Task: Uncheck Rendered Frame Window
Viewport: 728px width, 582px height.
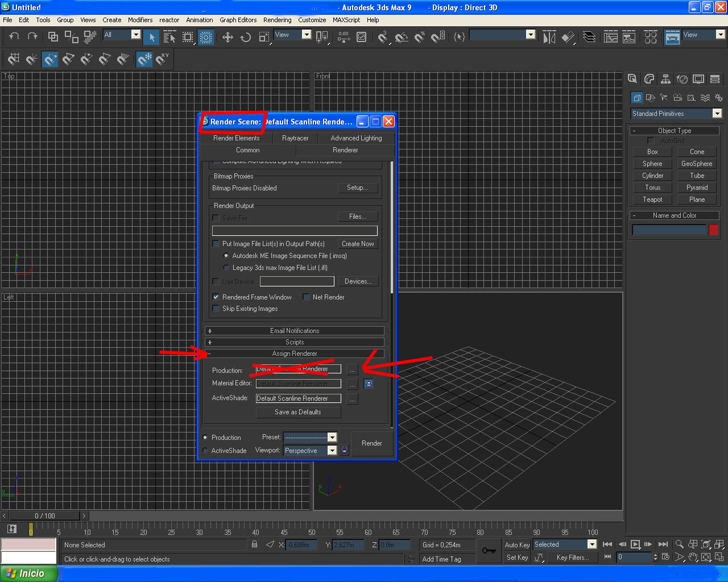Action: tap(216, 297)
